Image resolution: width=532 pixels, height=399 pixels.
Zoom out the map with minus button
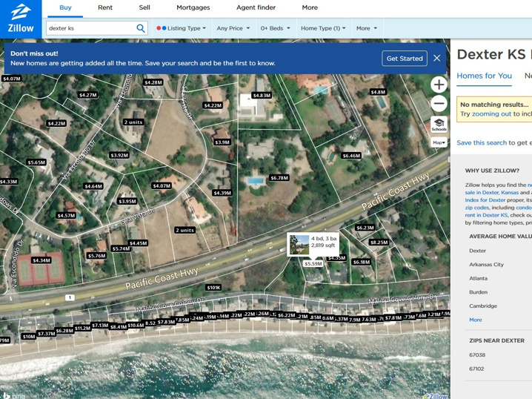pyautogui.click(x=439, y=104)
